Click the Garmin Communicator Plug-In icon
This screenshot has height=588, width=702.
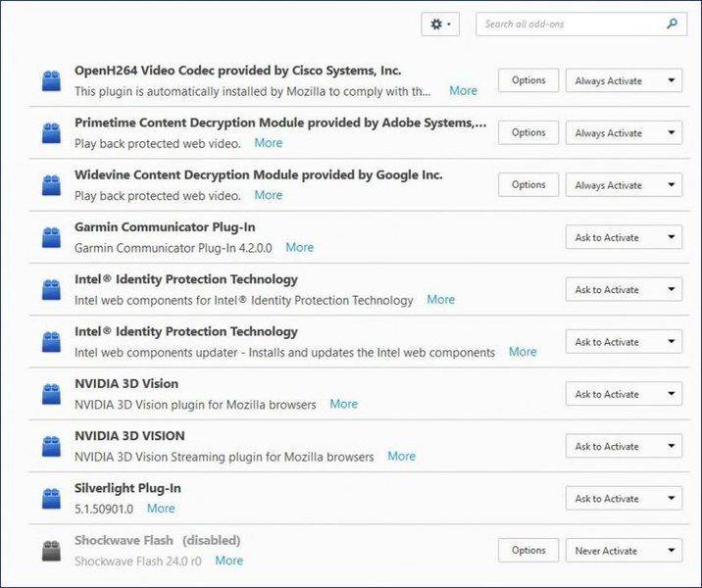coord(51,237)
